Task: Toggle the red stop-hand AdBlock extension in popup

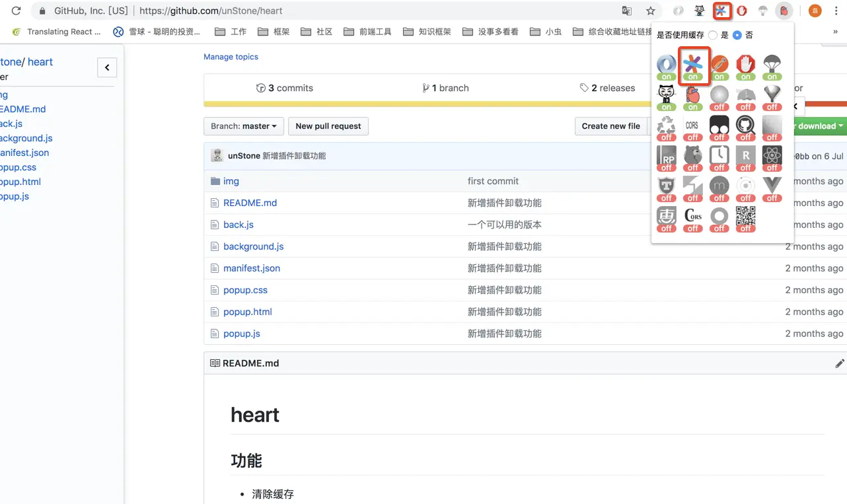Action: (745, 66)
